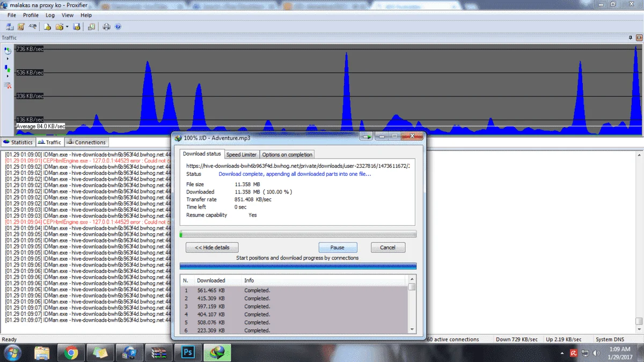Click the clear traffic icon with red X
Screen dimensions: 644x362
click(8, 85)
